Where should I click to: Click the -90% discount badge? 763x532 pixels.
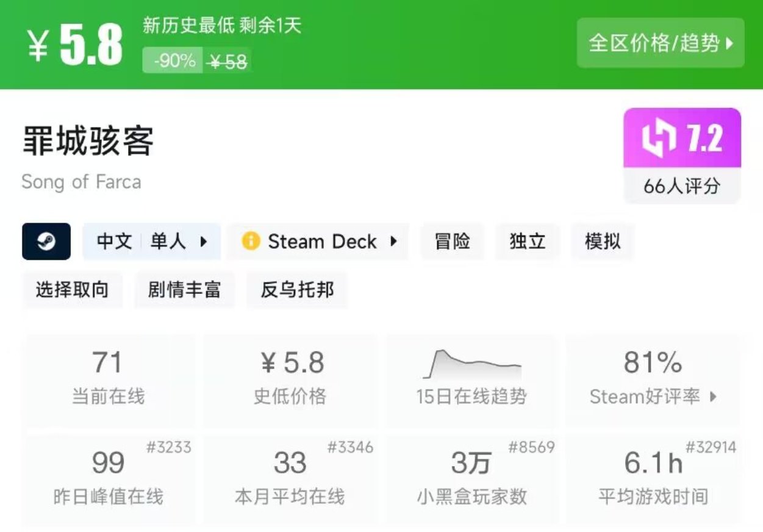pos(173,60)
